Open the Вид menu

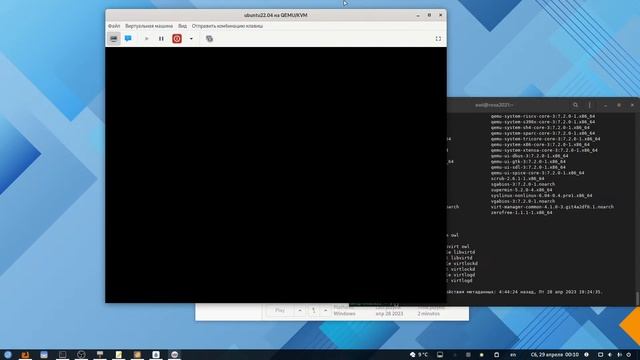tap(182, 26)
